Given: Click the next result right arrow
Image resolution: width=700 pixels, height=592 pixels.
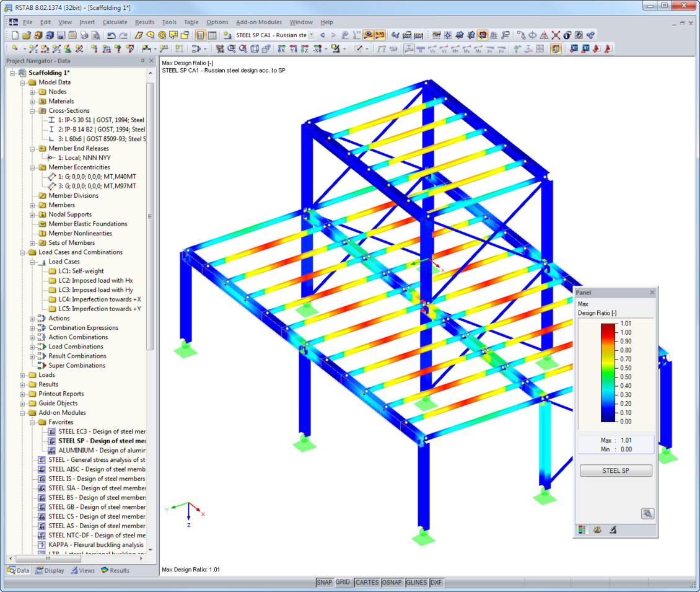Looking at the screenshot, I should coord(333,35).
